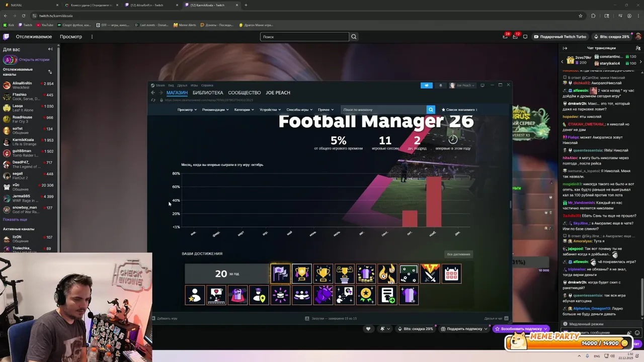644x362 pixels.
Task: Expand Steam Устройства dropdown
Action: (x=270, y=110)
